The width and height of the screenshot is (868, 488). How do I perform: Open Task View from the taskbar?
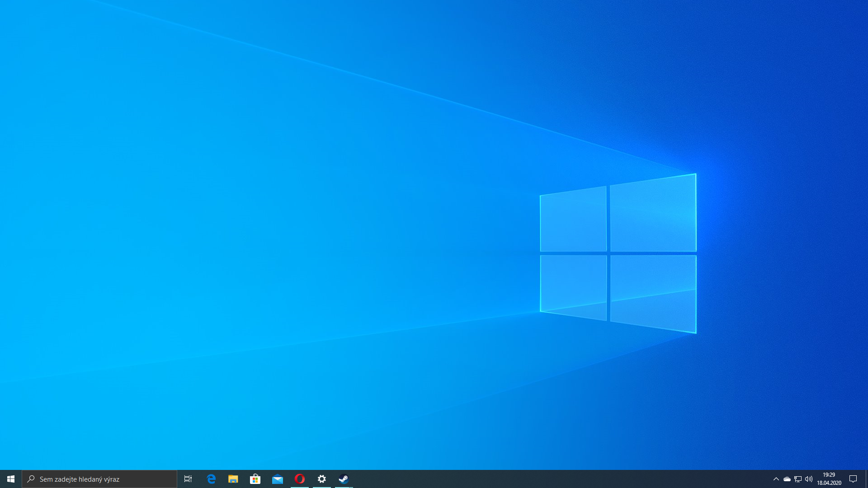tap(188, 479)
